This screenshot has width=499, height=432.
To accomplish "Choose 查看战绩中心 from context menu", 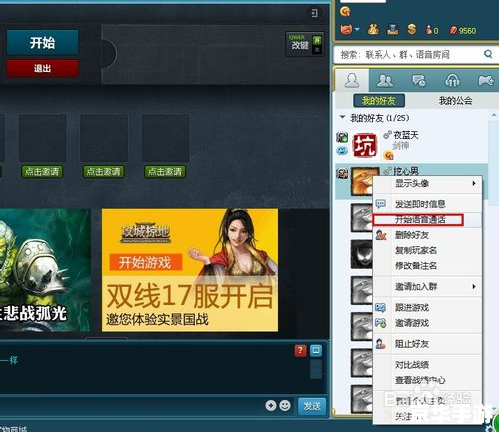I will click(427, 380).
